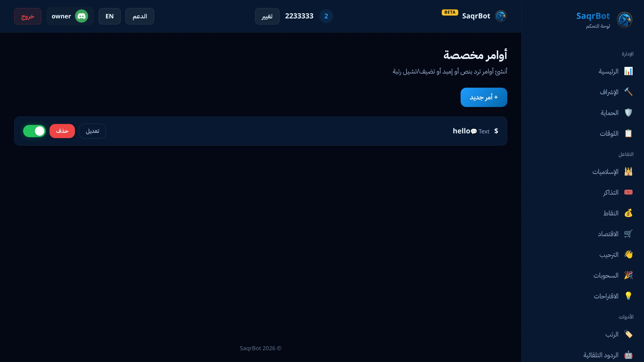Click the BETA badge
This screenshot has width=644, height=362.
450,12
